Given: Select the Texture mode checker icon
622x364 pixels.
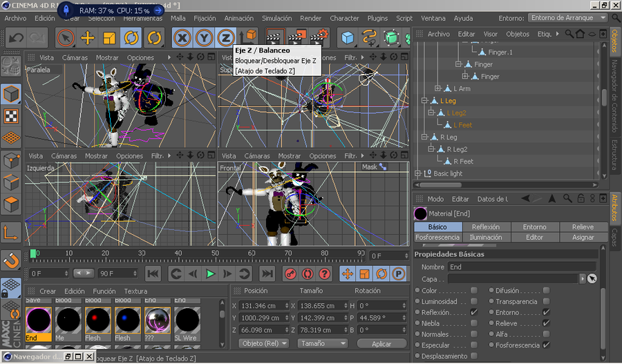Looking at the screenshot, I should click(x=11, y=116).
